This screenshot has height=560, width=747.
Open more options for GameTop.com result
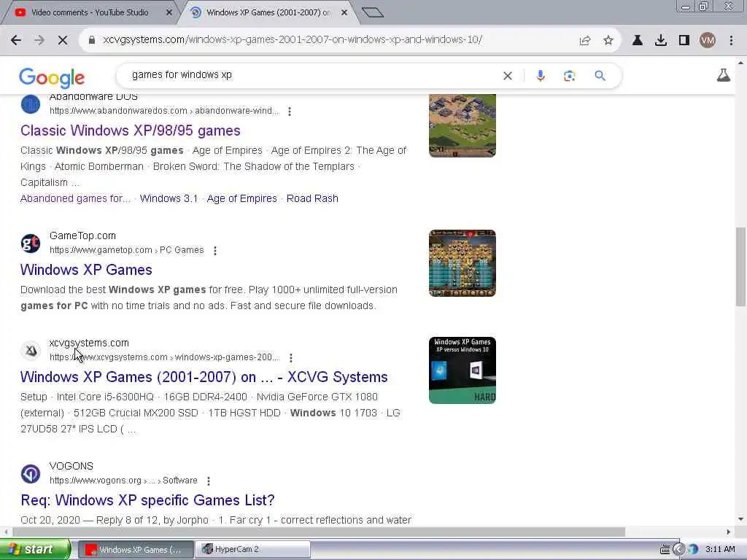[x=215, y=251]
